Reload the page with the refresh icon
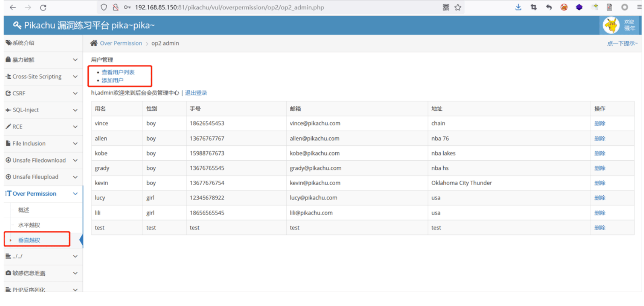The width and height of the screenshot is (644, 306). [x=43, y=7]
